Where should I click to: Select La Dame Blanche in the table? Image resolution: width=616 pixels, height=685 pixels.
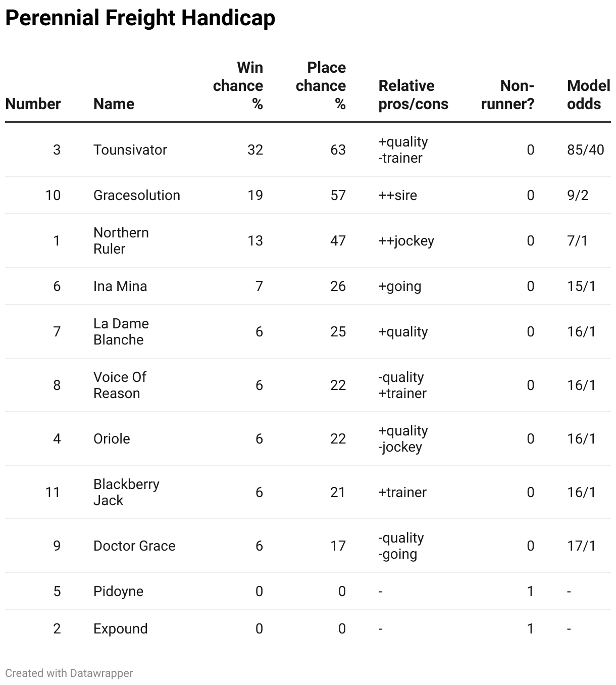coord(121,331)
